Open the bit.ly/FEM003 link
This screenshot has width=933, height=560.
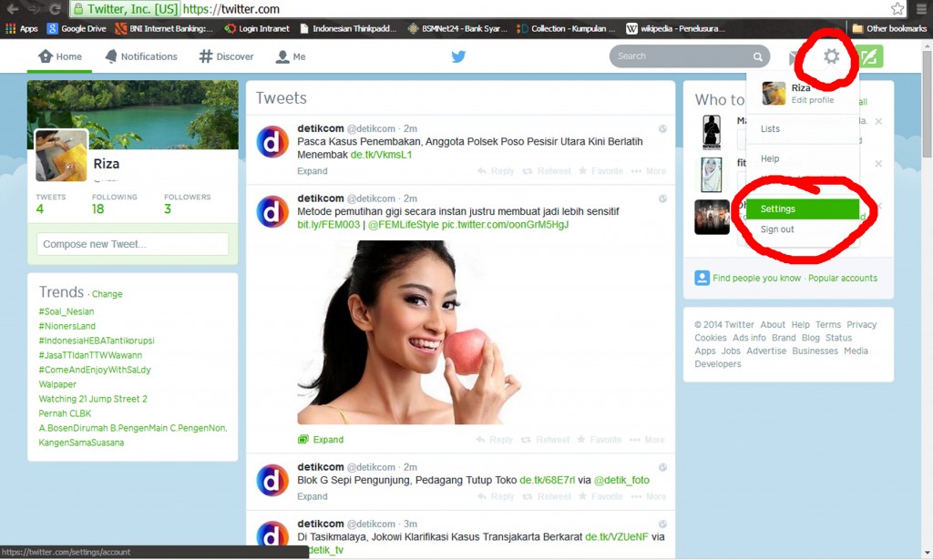[x=328, y=225]
